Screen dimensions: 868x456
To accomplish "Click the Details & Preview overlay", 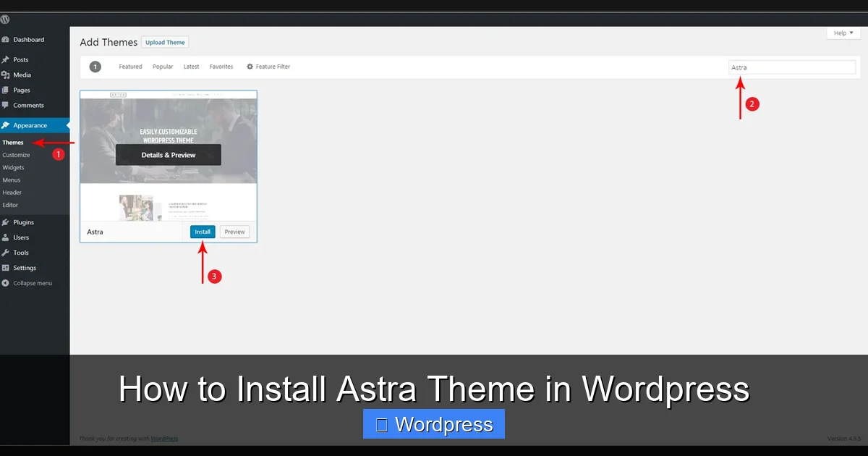I will [169, 155].
